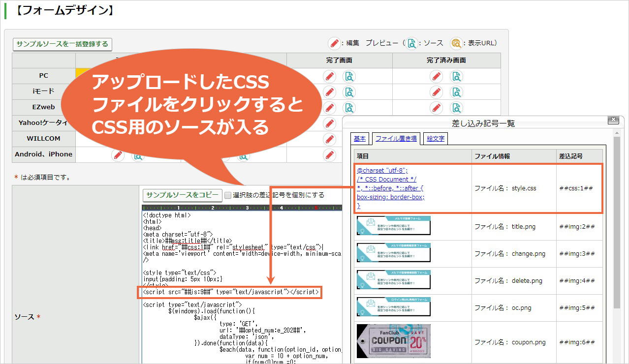The image size is (629, 364).
Task: Click the '##css:1##' insertion code
Action: [576, 187]
